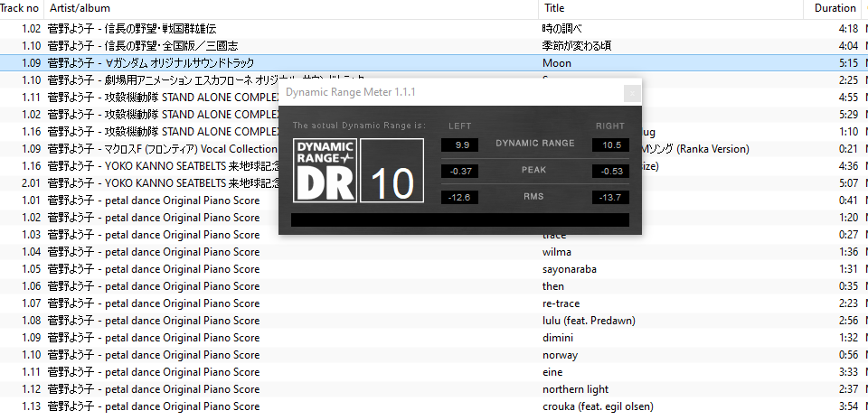Image resolution: width=868 pixels, height=420 pixels.
Task: Select the right dynamic range value 10.5
Action: tap(610, 145)
